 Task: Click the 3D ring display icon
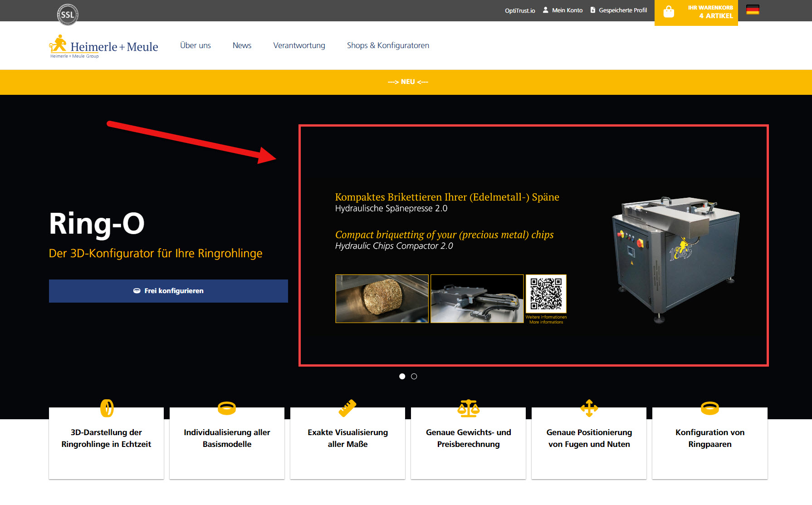(x=107, y=408)
